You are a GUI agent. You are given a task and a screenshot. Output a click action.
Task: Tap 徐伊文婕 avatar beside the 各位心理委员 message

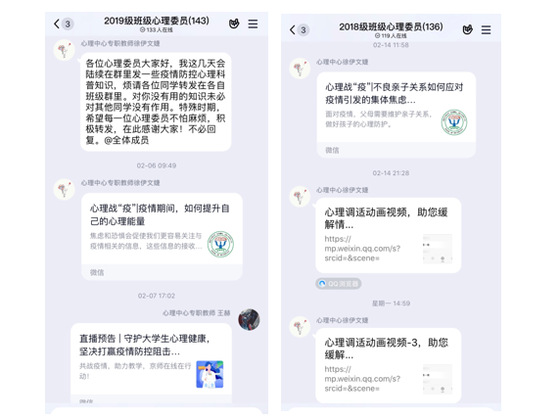tap(64, 50)
